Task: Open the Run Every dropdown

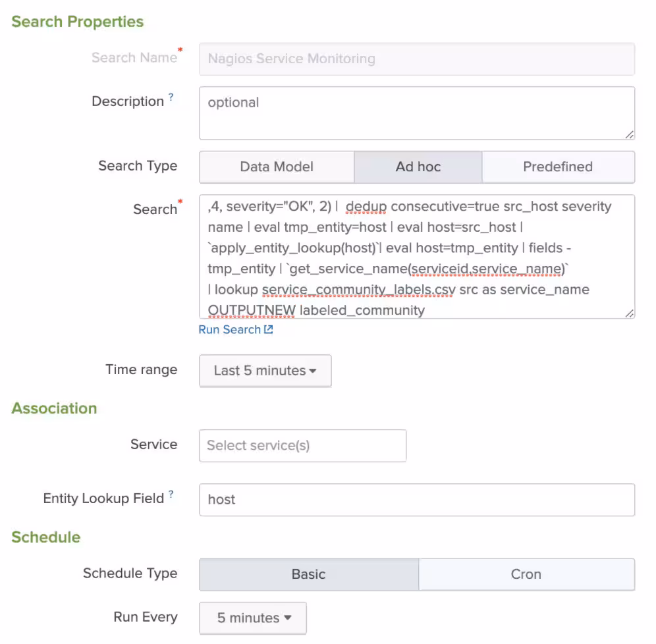Action: (252, 618)
